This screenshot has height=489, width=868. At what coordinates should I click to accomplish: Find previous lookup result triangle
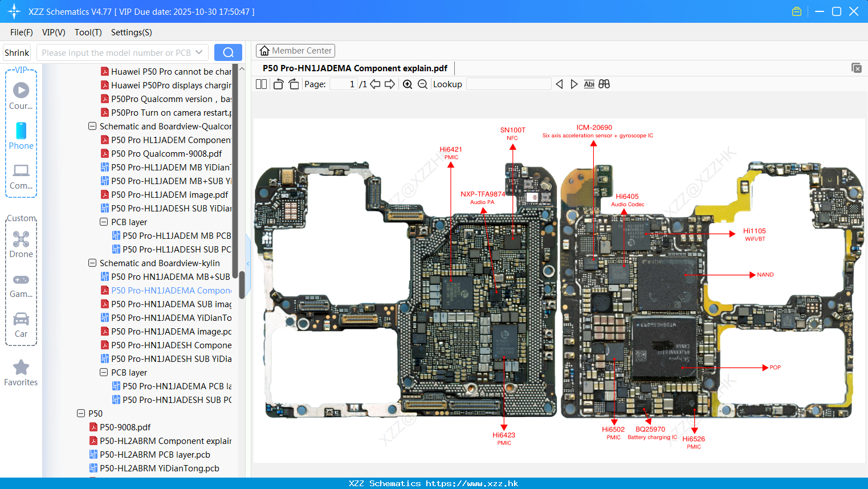pos(559,84)
